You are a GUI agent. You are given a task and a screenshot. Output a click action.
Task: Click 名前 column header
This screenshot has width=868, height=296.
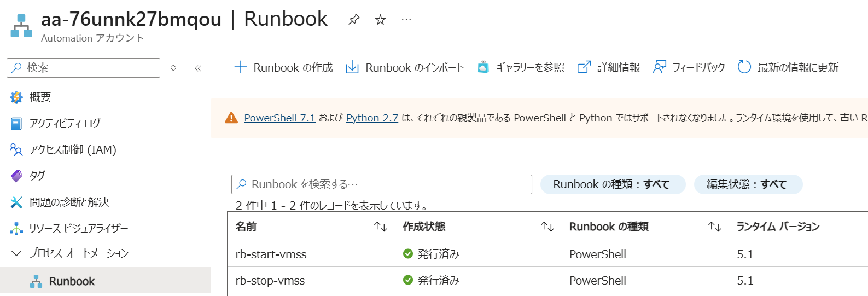(x=246, y=227)
